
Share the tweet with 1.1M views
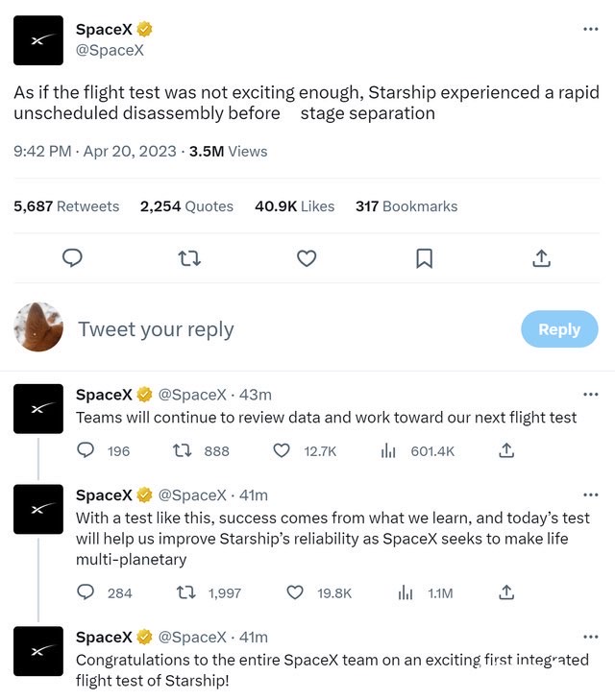coord(505,592)
